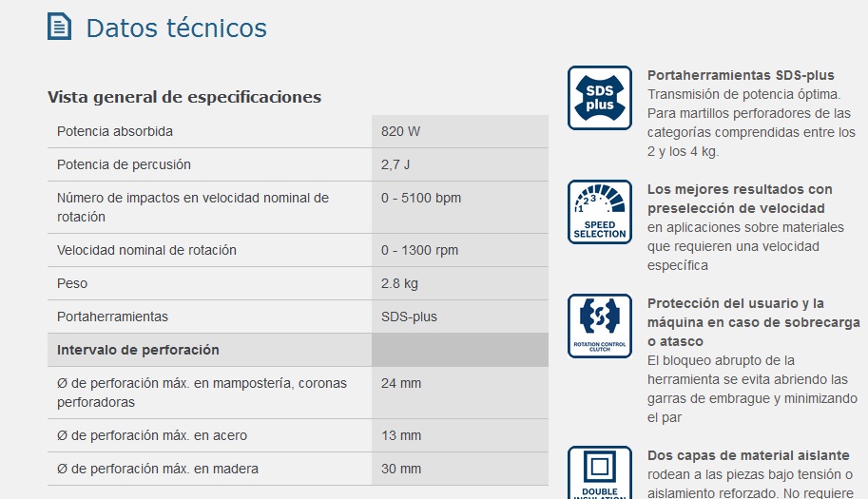Select the Potencia absorbida row label

pos(115,131)
